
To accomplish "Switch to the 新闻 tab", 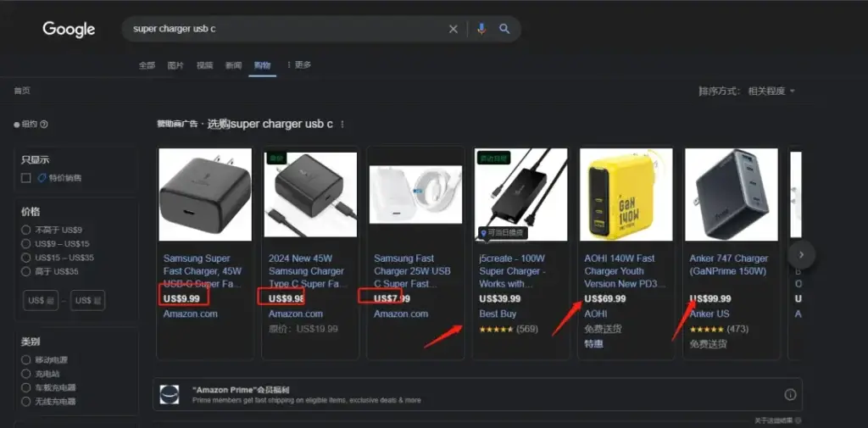I will point(233,65).
